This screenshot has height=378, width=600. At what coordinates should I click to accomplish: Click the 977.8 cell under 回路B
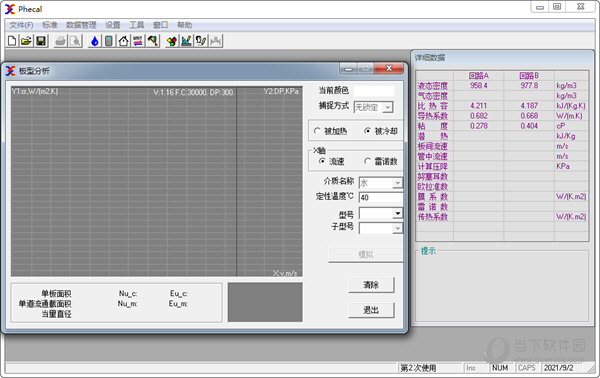529,85
